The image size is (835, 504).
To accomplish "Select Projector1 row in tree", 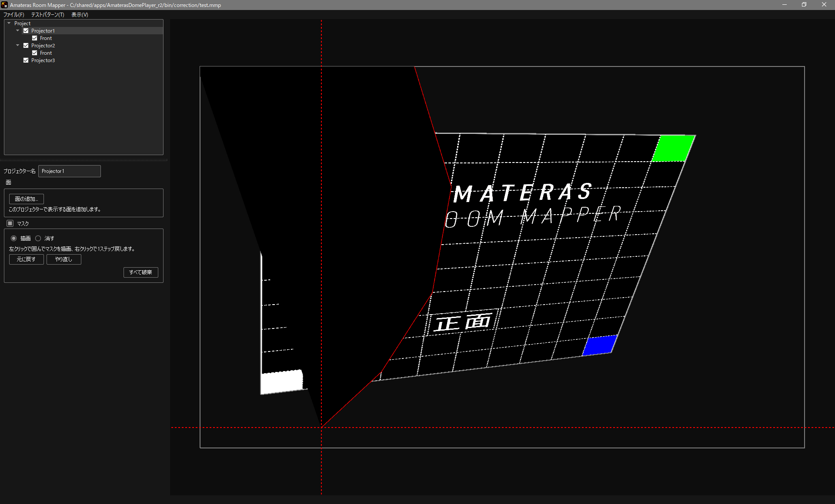I will click(x=83, y=31).
